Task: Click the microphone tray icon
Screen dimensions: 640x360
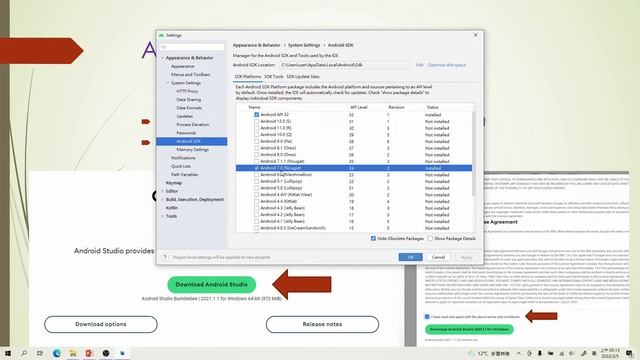Action: [540, 353]
